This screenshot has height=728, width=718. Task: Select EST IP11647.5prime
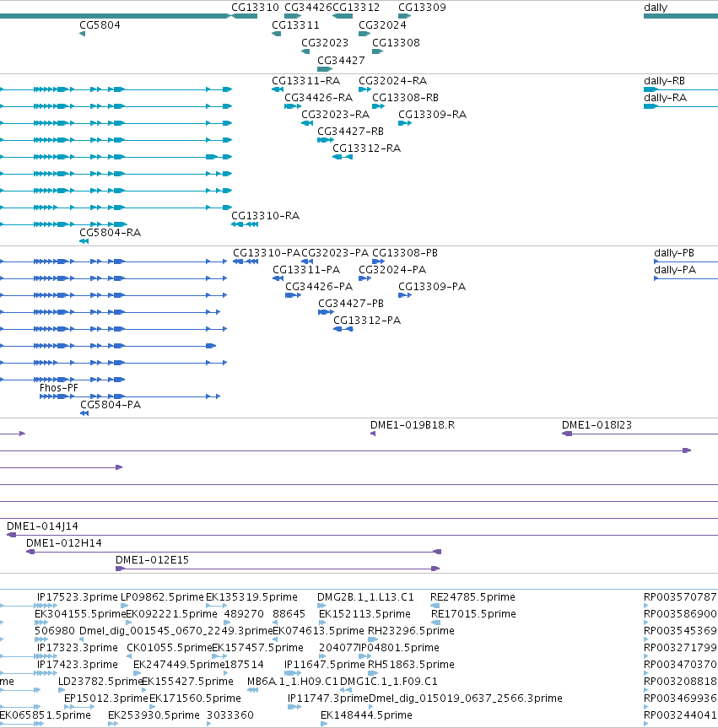point(324,665)
